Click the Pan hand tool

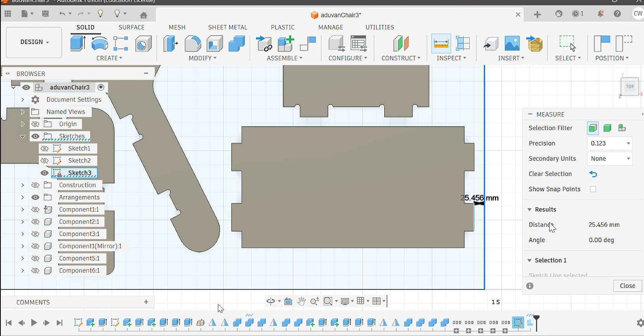[x=301, y=301]
